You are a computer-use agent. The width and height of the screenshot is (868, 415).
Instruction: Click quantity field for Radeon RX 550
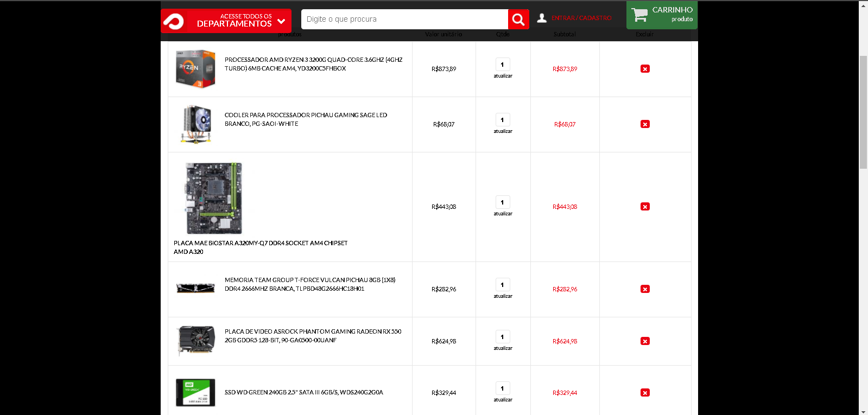tap(503, 337)
